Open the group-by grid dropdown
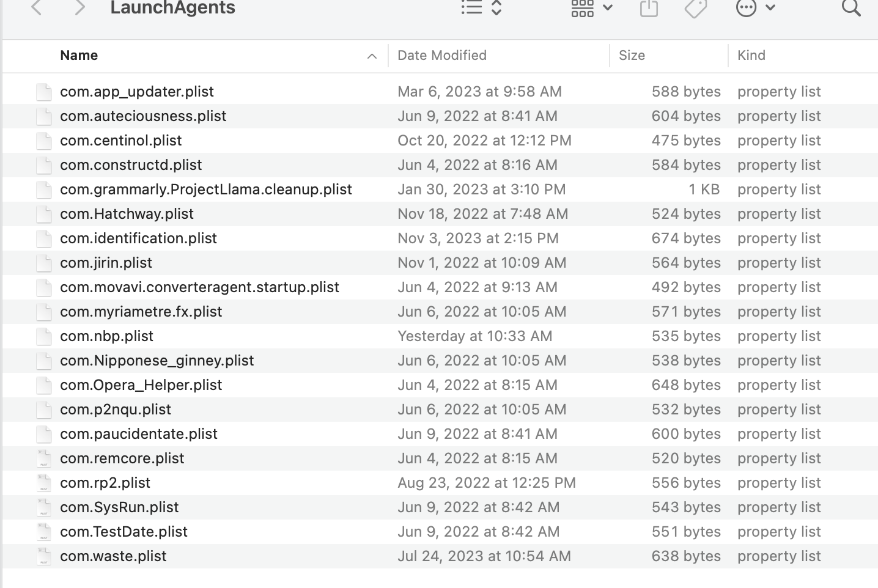Screen dimensions: 878x588 pos(591,8)
